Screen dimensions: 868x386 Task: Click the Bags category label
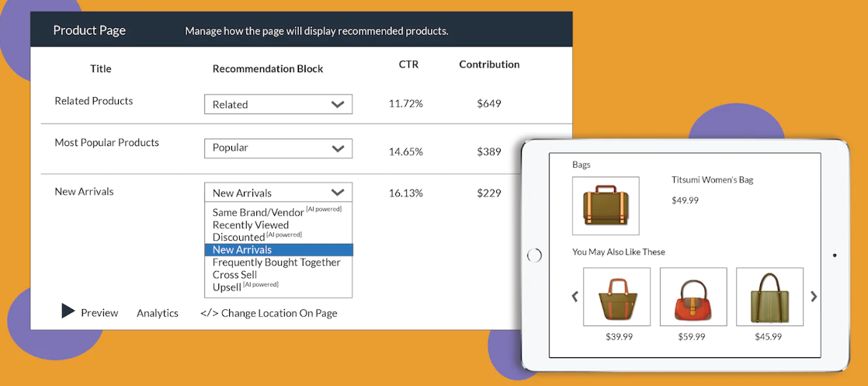tap(582, 165)
